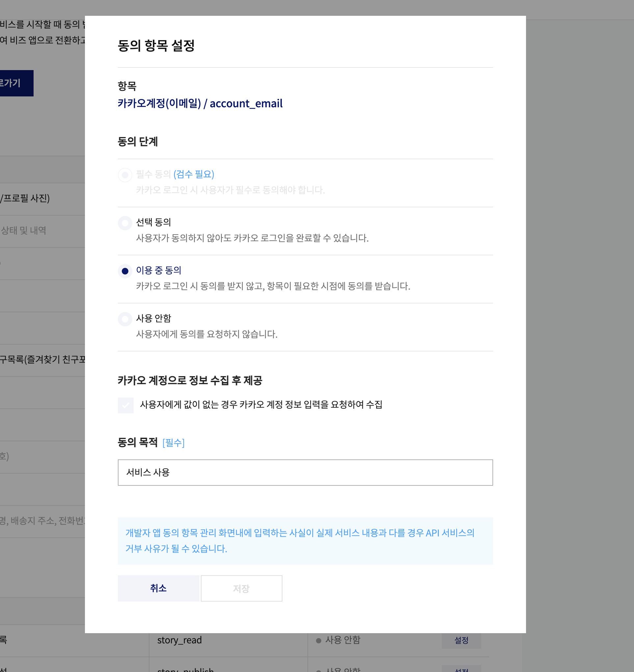
Task: Click 설정 button in story_publish row
Action: point(461,669)
